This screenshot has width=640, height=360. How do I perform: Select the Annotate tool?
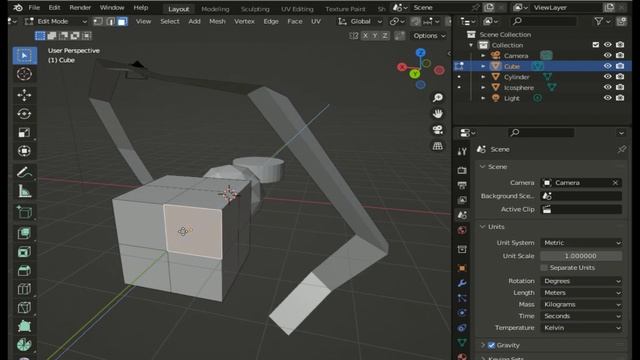pyautogui.click(x=24, y=172)
